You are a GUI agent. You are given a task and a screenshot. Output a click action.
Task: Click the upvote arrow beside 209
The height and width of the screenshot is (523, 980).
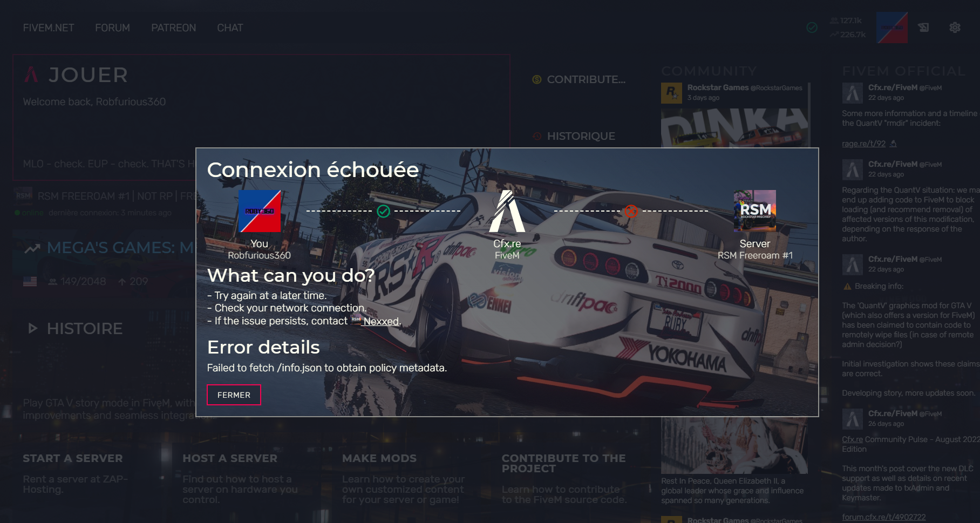point(122,282)
